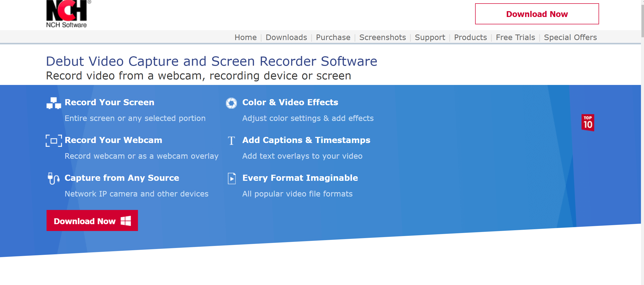Go to the Downloads page
The image size is (644, 285).
(286, 38)
